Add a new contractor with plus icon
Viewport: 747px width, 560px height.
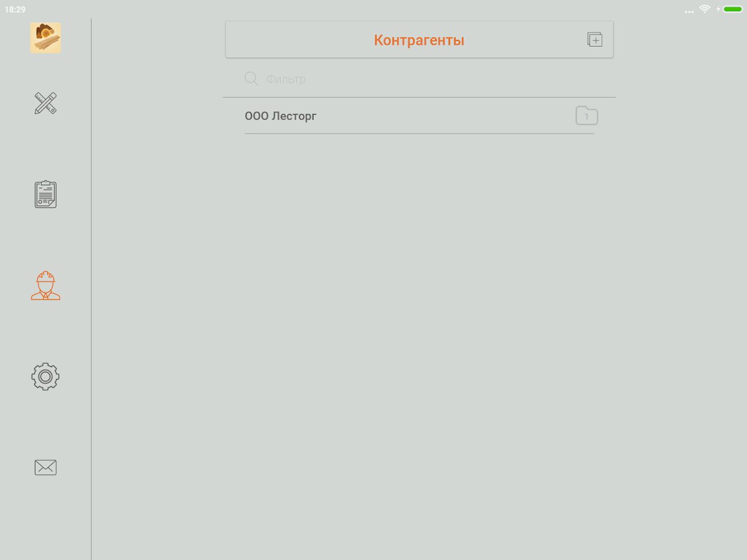pyautogui.click(x=595, y=40)
